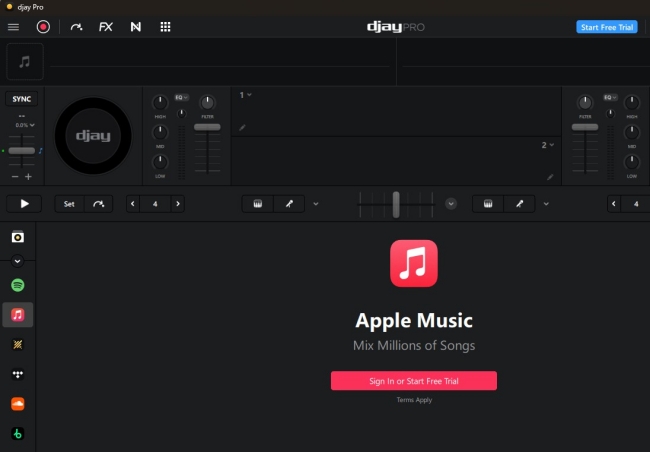650x452 pixels.
Task: Click the Start Free Trial button top right
Action: coord(607,27)
